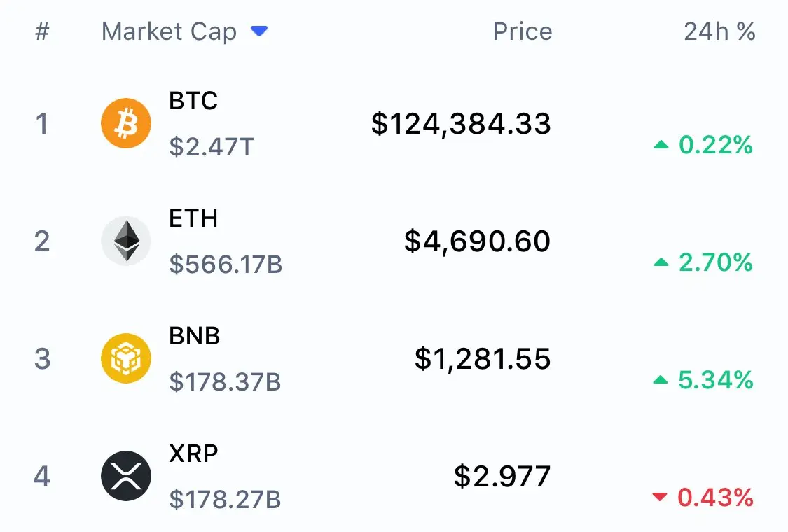The width and height of the screenshot is (788, 532).
Task: Click the green up arrow beside 2.70%
Action: click(x=661, y=262)
